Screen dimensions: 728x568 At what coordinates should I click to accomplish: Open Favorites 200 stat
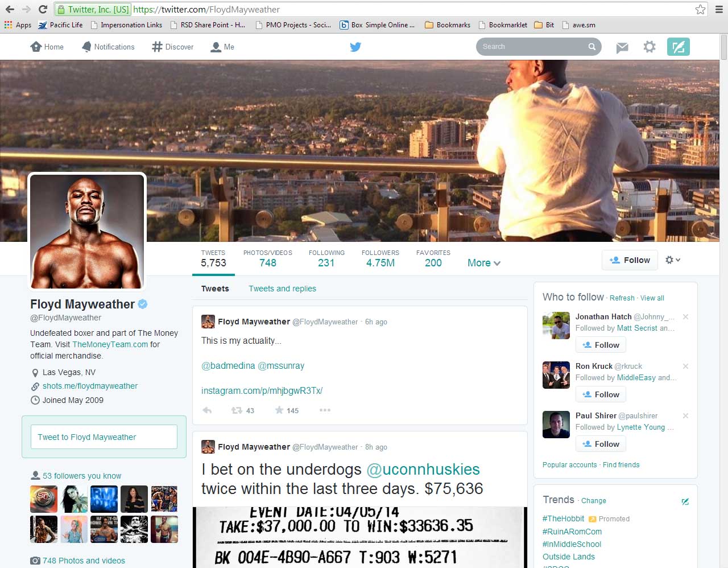pyautogui.click(x=433, y=258)
